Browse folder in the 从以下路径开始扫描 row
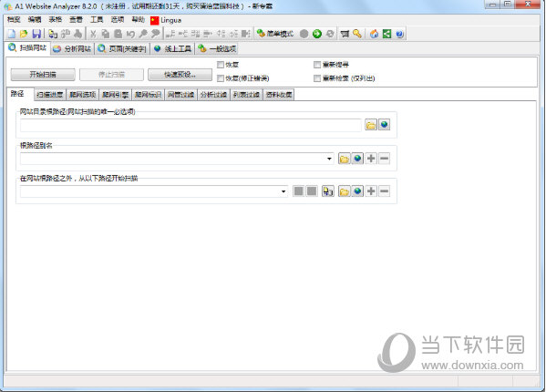Screen dimensions: 546x392 pos(344,191)
